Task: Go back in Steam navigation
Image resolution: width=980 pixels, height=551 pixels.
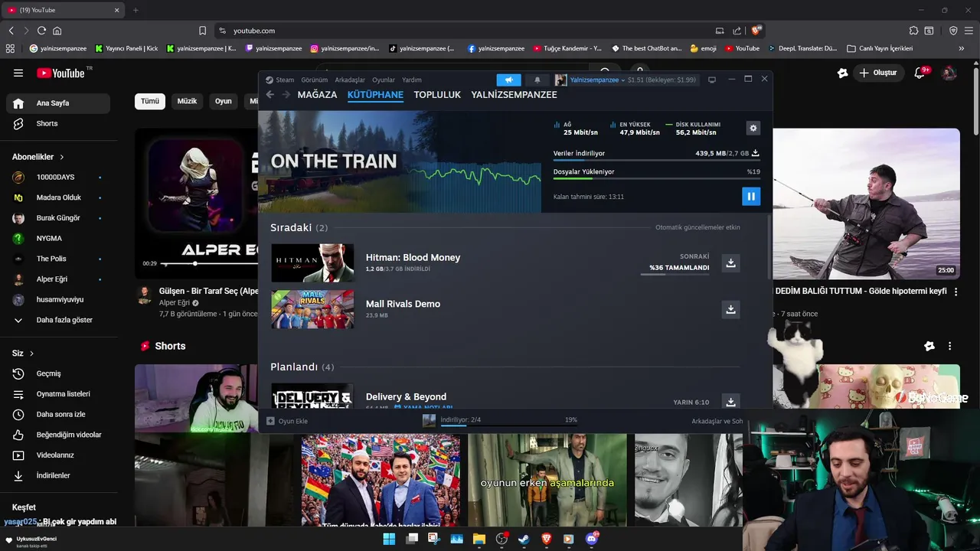Action: tap(269, 95)
